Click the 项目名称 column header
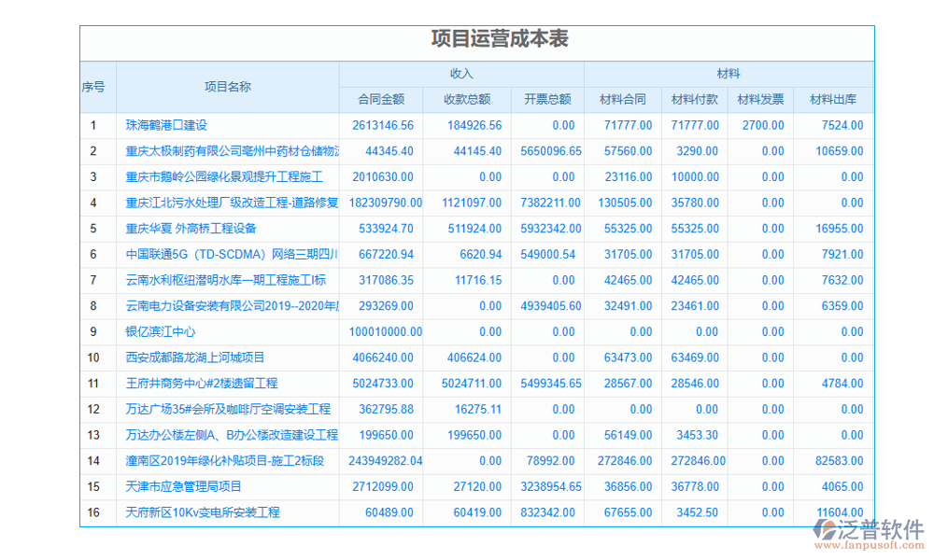Image resolution: width=934 pixels, height=560 pixels. (227, 87)
